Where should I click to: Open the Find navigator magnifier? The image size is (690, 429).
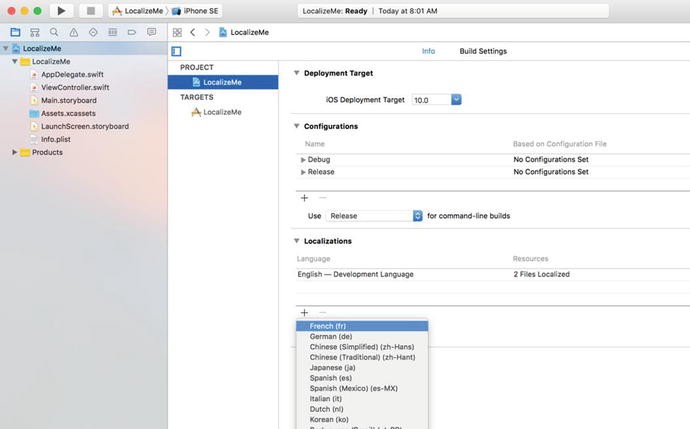click(x=54, y=32)
